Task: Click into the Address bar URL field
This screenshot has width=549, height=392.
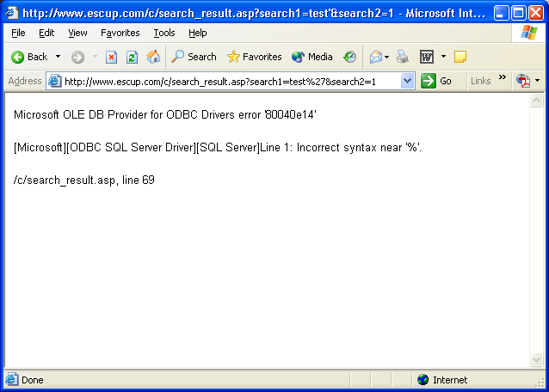Action: [231, 82]
